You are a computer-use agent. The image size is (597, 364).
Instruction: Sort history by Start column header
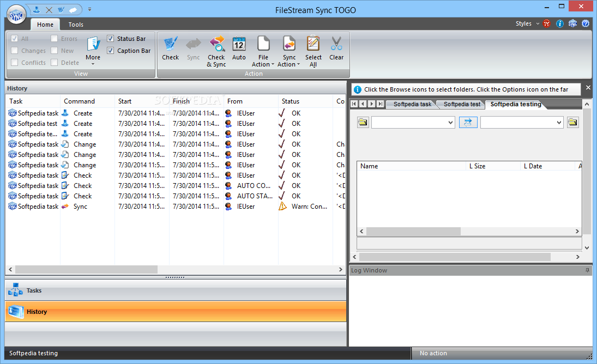142,101
